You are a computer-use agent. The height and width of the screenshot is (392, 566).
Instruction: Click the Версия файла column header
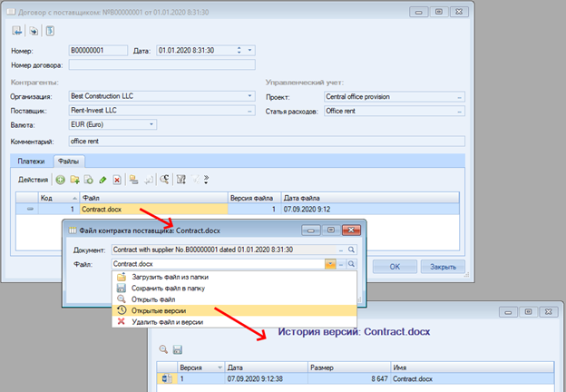pyautogui.click(x=255, y=198)
